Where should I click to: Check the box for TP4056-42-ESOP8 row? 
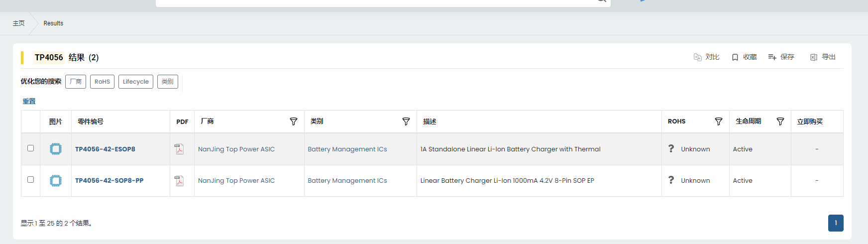point(30,148)
